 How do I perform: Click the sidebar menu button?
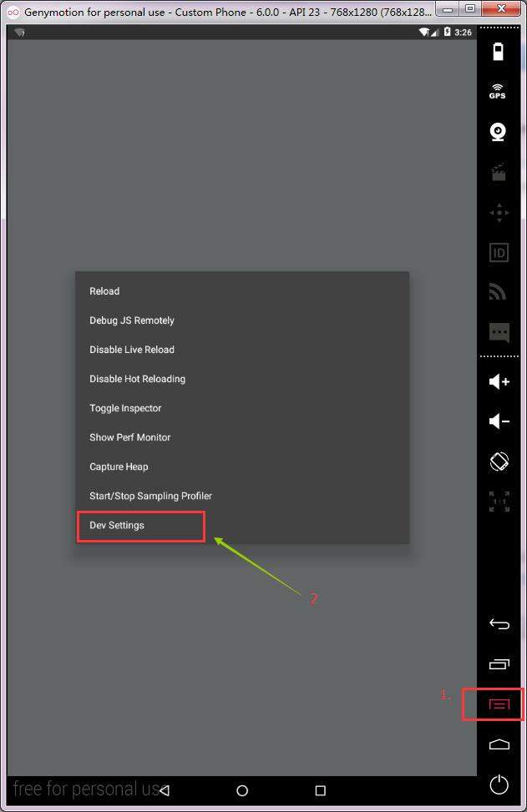[x=499, y=704]
